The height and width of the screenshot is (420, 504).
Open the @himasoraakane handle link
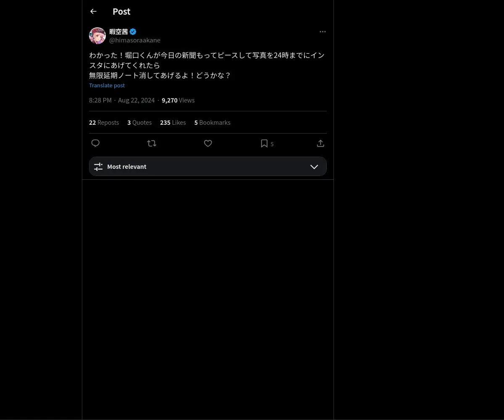(135, 40)
